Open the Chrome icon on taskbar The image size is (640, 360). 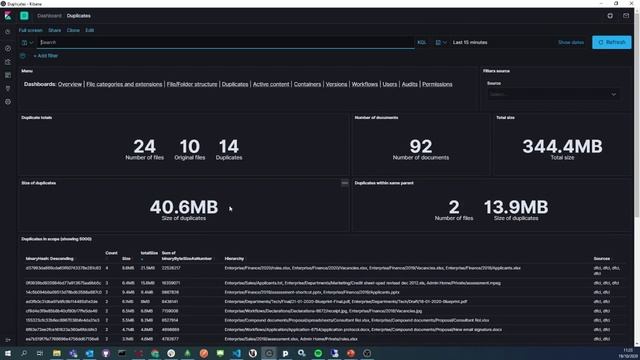(155, 353)
